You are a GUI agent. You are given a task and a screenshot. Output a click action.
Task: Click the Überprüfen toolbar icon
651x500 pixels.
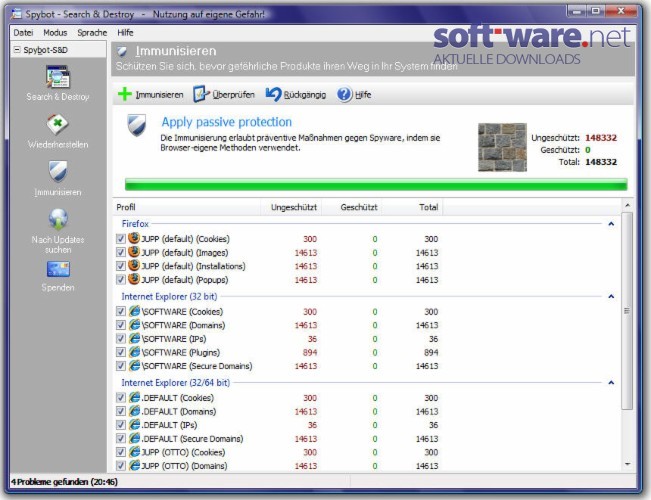point(201,94)
